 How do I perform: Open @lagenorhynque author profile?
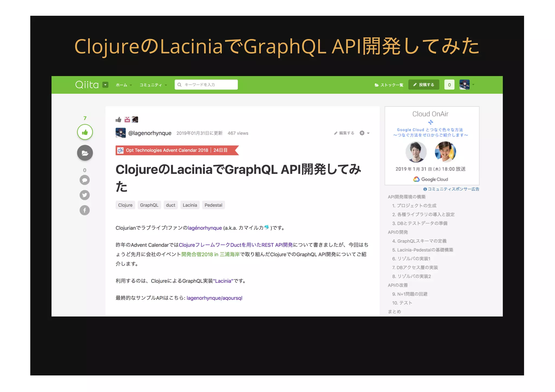click(150, 133)
